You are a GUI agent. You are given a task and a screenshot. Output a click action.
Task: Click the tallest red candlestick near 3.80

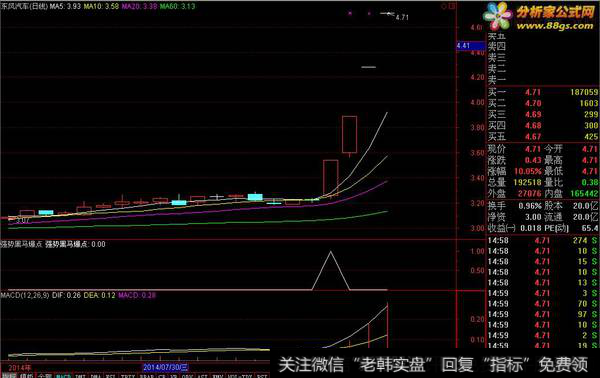(349, 135)
